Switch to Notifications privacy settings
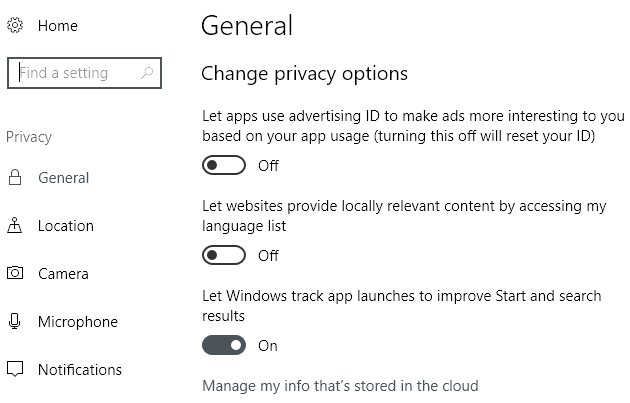 point(79,370)
